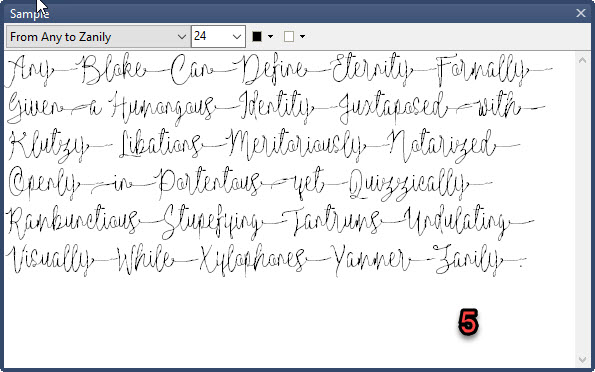The width and height of the screenshot is (595, 372).
Task: Expand the sample text list arrow
Action: (x=181, y=37)
